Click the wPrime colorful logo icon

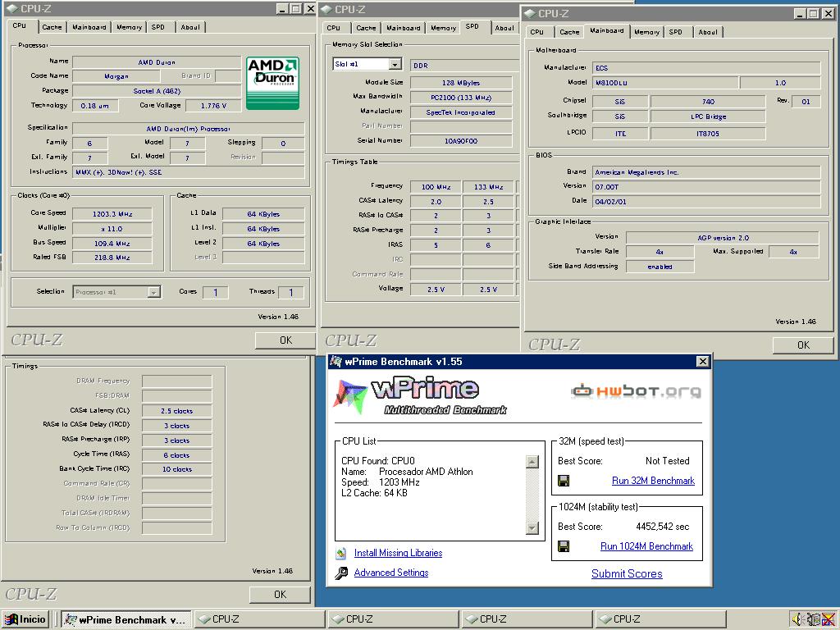click(x=351, y=396)
